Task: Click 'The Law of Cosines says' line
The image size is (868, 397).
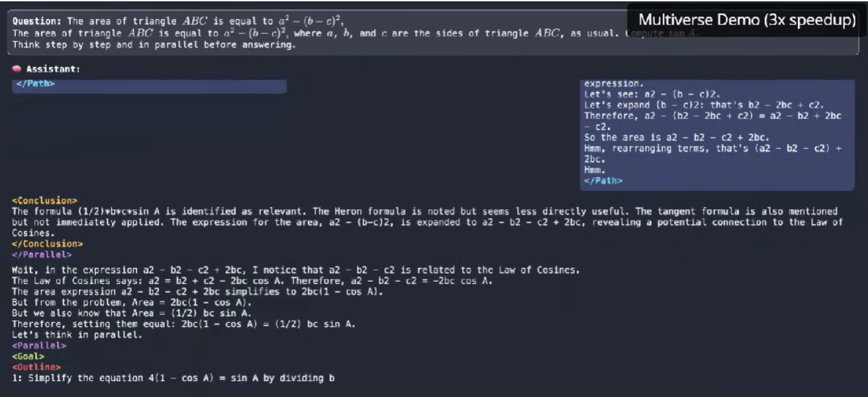Action: [x=252, y=280]
